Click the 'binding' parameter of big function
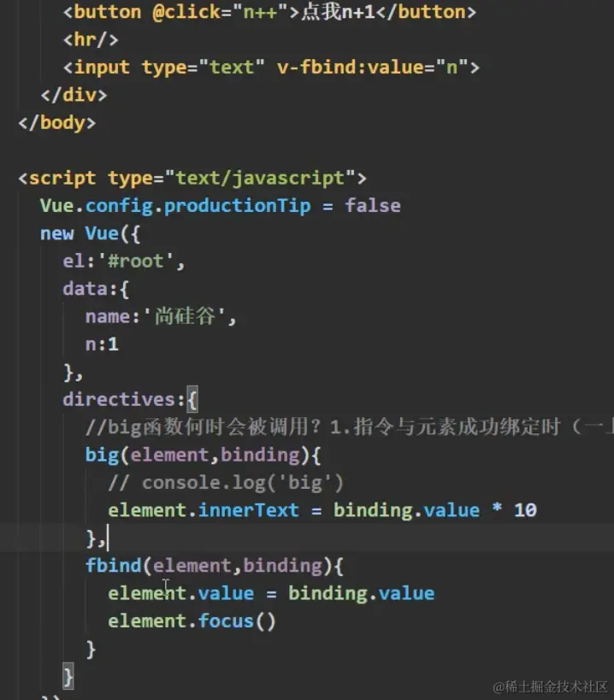 coord(260,456)
